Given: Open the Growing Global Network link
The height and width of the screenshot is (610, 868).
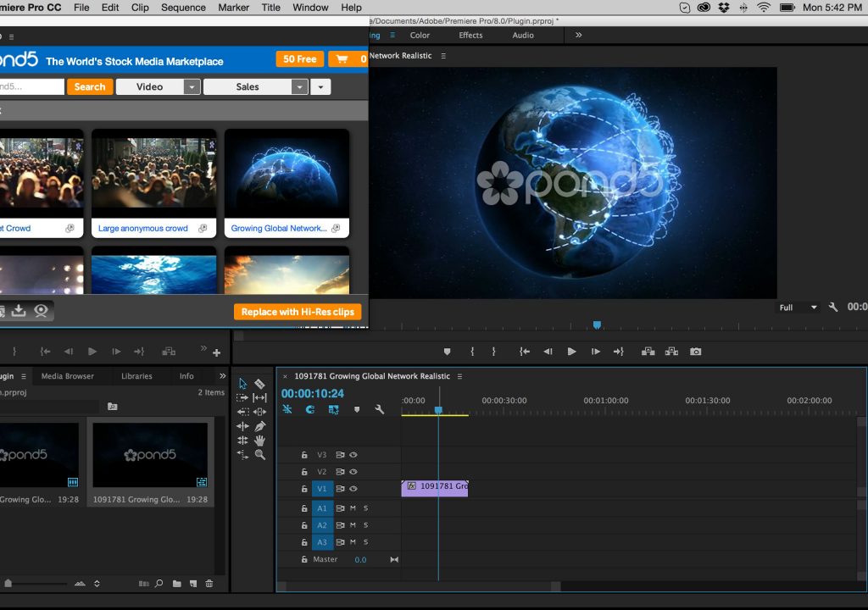Looking at the screenshot, I should (x=278, y=228).
